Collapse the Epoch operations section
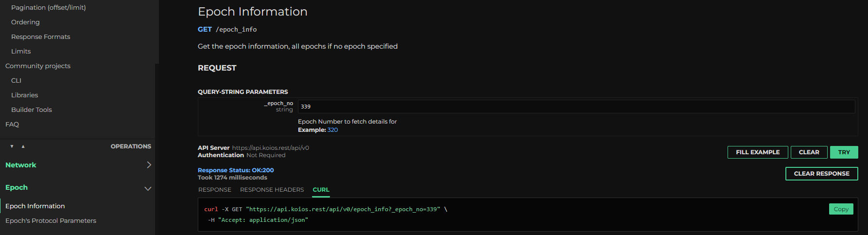This screenshot has width=868, height=235. point(148,188)
